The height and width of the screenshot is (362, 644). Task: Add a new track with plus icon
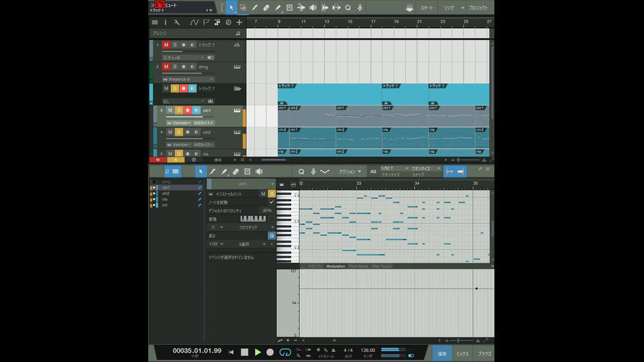pos(239,23)
